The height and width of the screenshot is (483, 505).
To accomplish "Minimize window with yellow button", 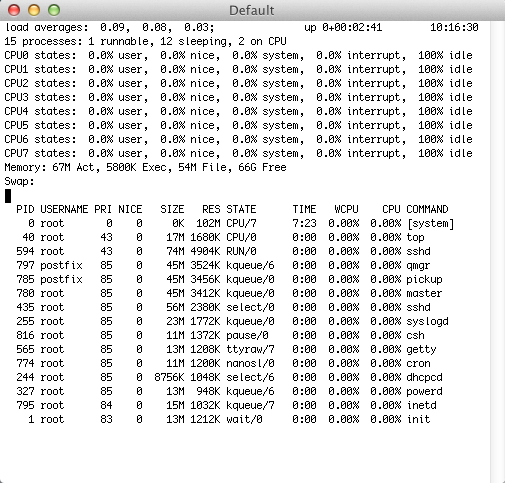I will (x=34, y=10).
